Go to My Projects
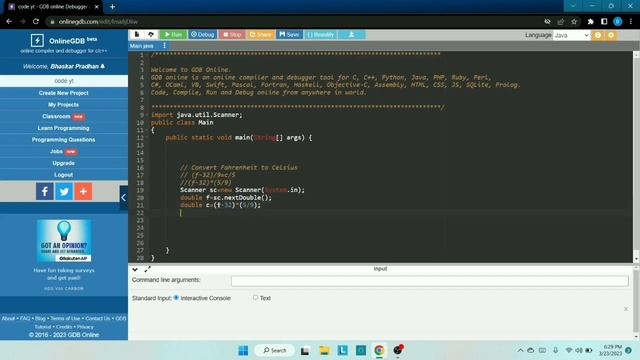The width and height of the screenshot is (640, 360). (64, 104)
